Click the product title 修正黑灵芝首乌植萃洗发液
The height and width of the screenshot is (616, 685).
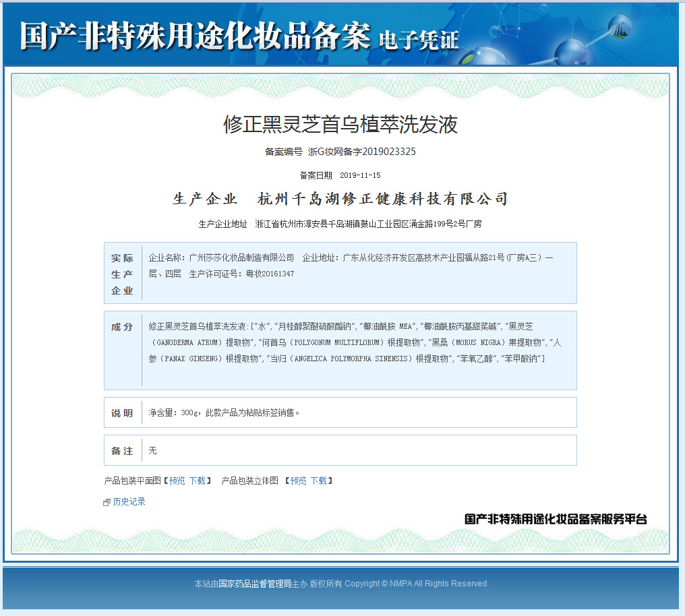point(340,124)
